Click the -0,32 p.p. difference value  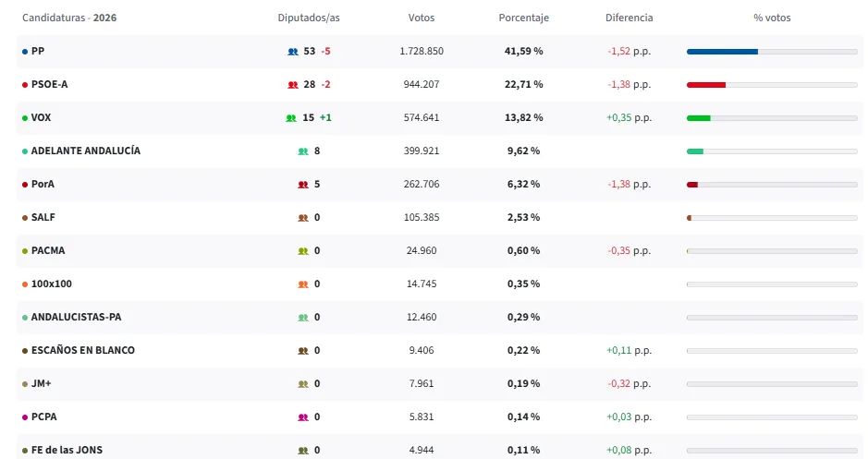(629, 383)
